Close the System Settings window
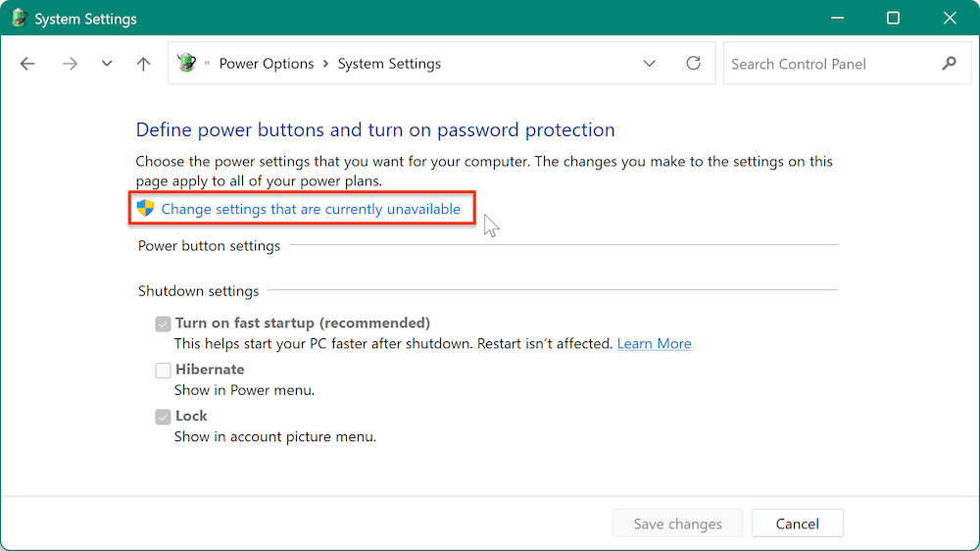The width and height of the screenshot is (980, 551). click(950, 18)
